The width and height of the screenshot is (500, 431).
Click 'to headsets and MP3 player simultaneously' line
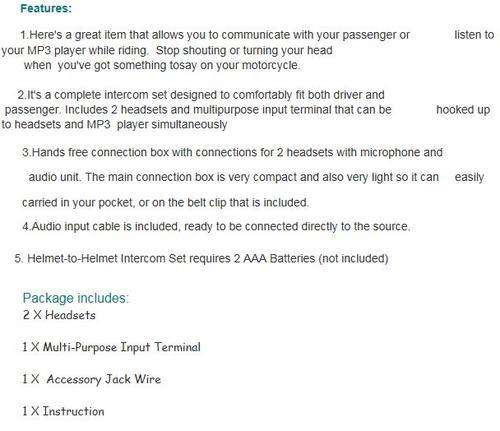114,125
